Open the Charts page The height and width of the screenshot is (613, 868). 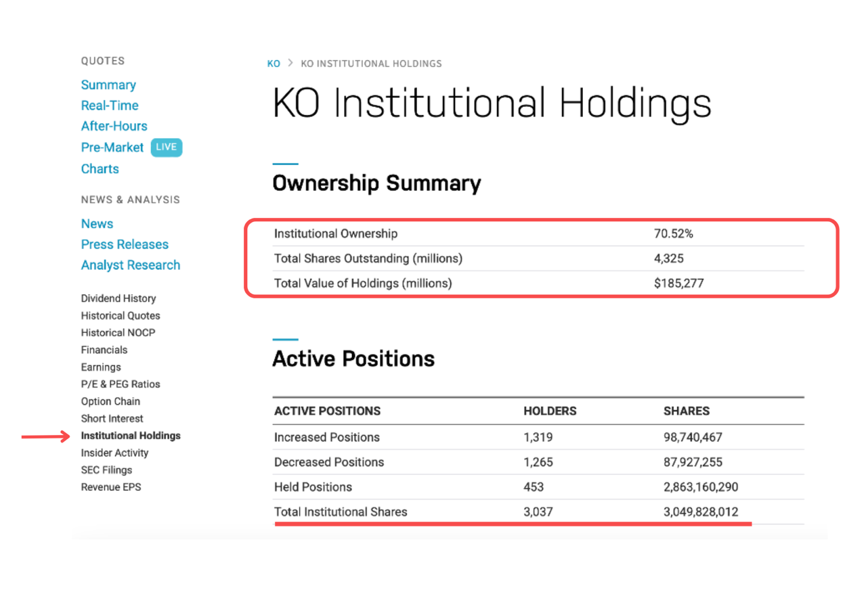pos(100,169)
